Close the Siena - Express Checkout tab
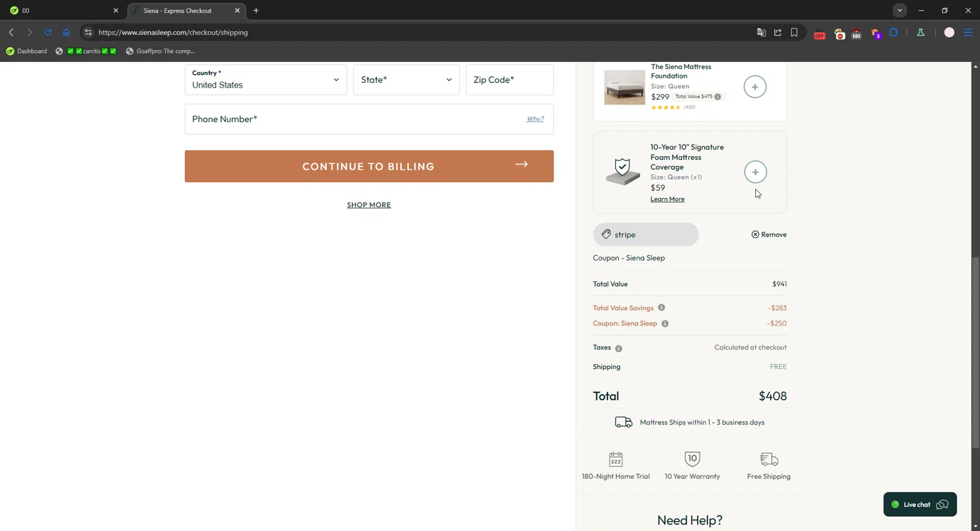Screen dimensions: 980x531 [237, 10]
